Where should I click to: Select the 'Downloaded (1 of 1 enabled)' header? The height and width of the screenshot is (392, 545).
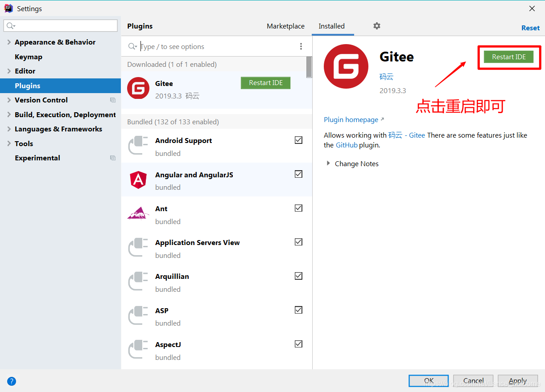(172, 65)
